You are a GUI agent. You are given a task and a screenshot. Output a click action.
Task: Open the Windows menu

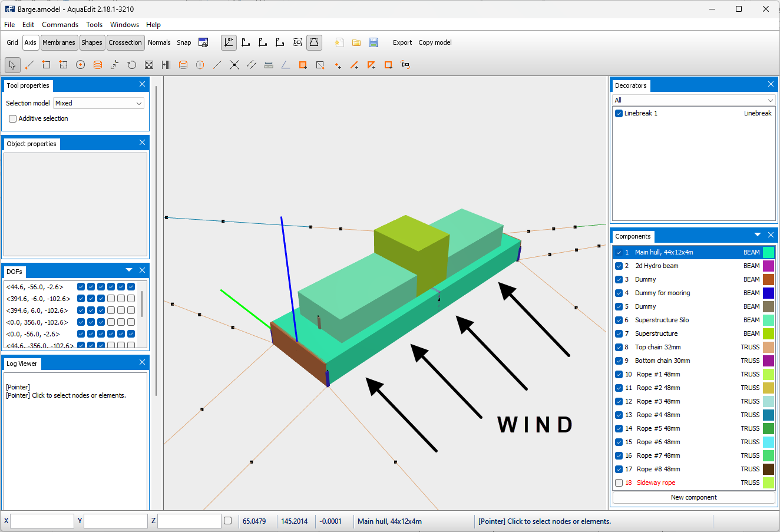124,25
